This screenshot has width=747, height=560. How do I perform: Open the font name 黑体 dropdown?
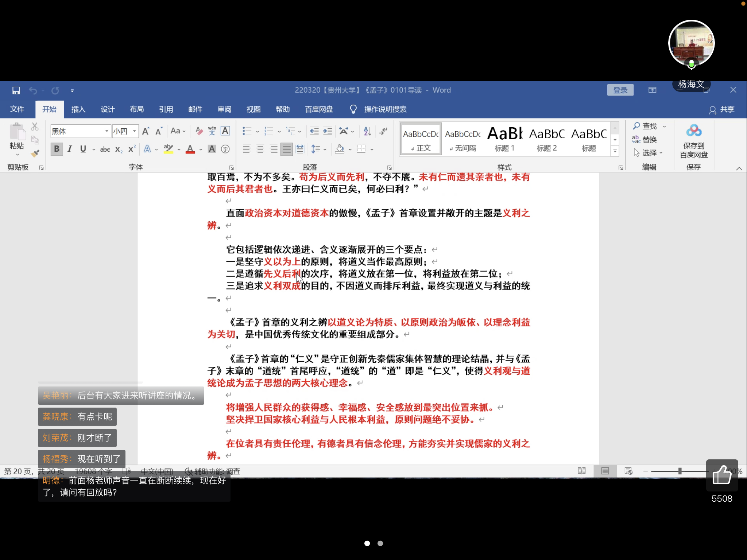tap(107, 131)
